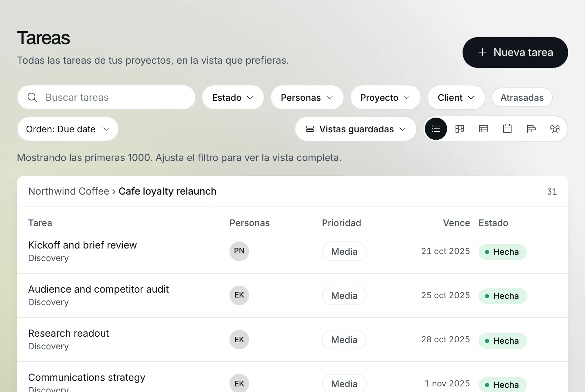This screenshot has height=392, width=585.
Task: Open the Orden: Due date dropdown
Action: pyautogui.click(x=68, y=129)
